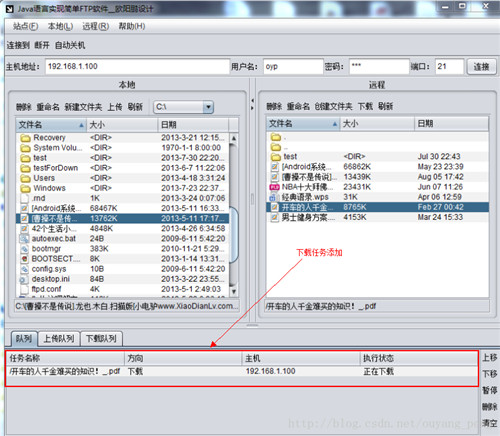Sort remote files by 文件名 column arrow
This screenshot has width=500, height=436.
coord(335,124)
